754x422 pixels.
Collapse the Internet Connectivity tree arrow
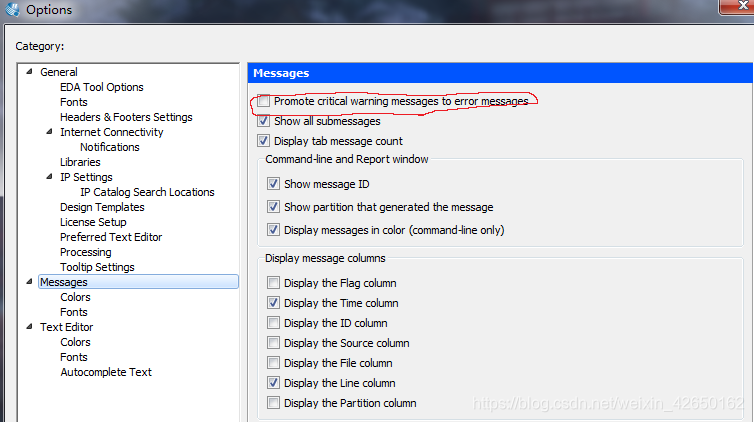point(49,132)
